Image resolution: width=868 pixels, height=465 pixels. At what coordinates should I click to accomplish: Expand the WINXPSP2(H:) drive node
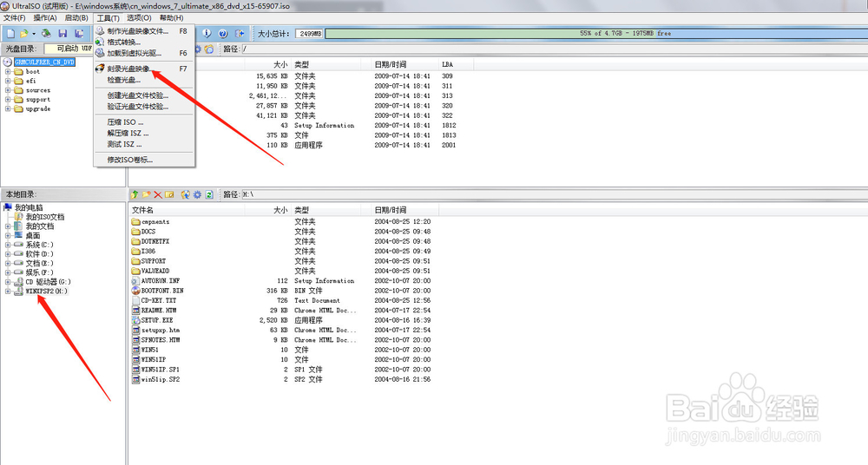tap(8, 291)
